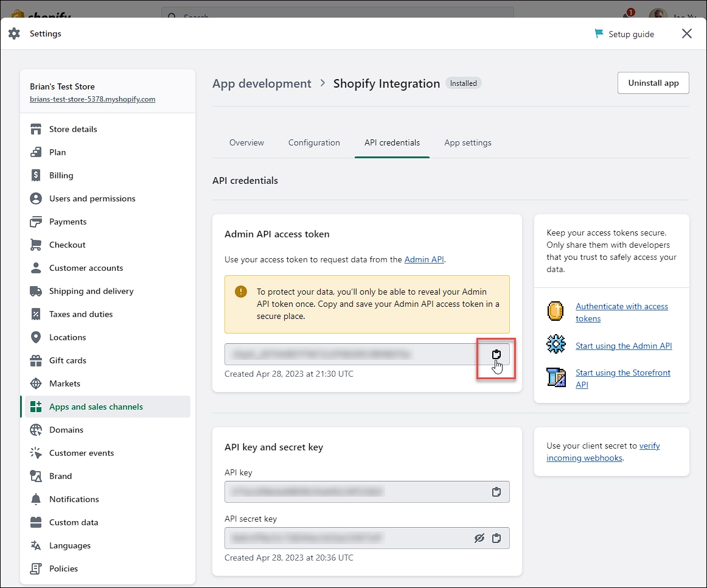Viewport: 707px width, 588px height.
Task: Click the Apps and sales channels icon
Action: click(36, 407)
